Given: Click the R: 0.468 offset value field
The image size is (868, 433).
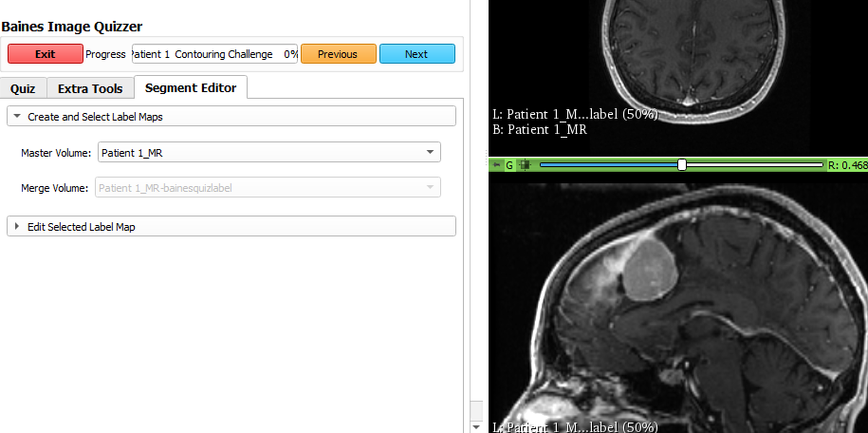Looking at the screenshot, I should click(x=846, y=164).
